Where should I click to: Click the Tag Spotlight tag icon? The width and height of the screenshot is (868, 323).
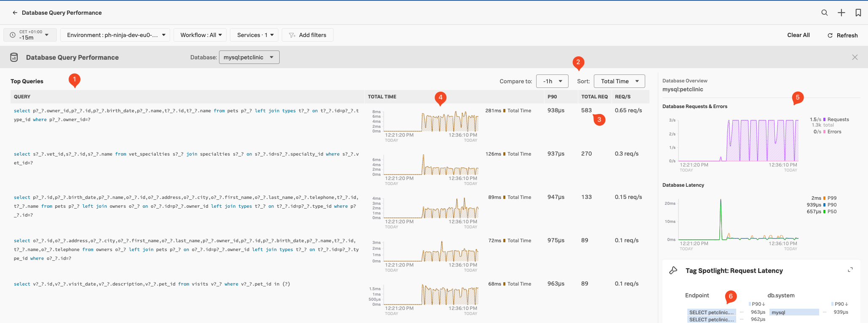[x=673, y=270]
